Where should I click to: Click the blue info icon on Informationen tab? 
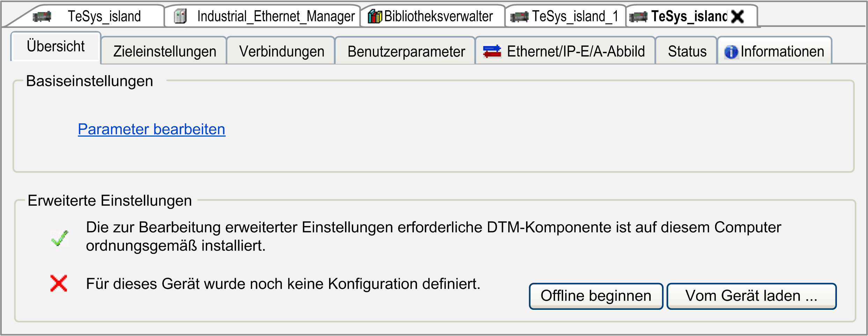[x=731, y=52]
